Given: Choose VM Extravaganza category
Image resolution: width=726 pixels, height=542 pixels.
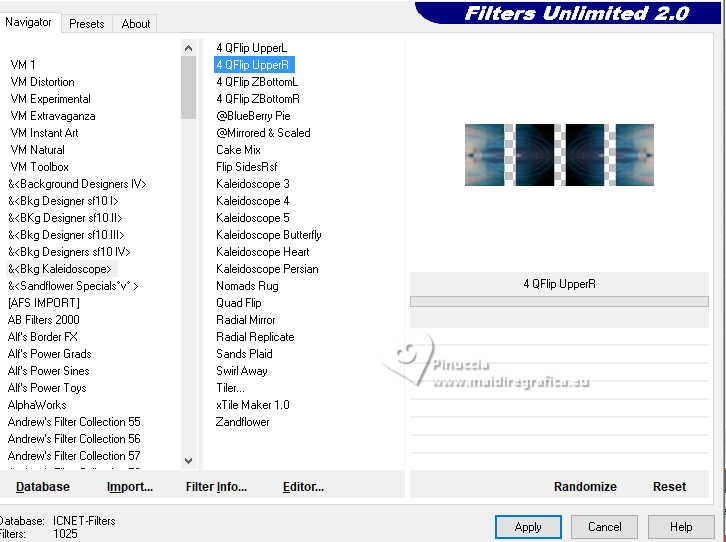Looking at the screenshot, I should [x=53, y=116].
